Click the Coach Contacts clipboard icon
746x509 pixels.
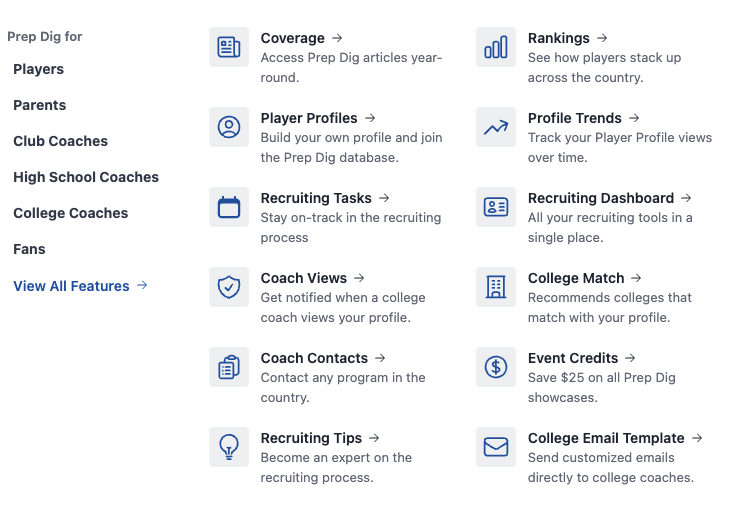(229, 367)
